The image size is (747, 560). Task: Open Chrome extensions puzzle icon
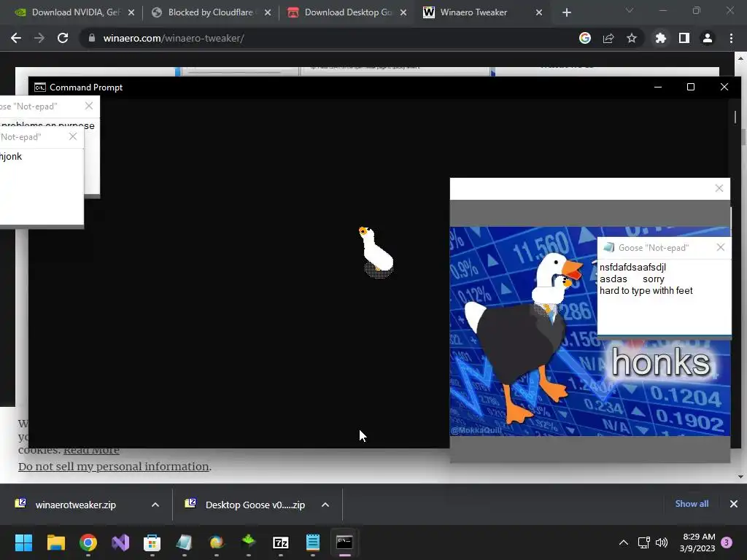coord(661,38)
